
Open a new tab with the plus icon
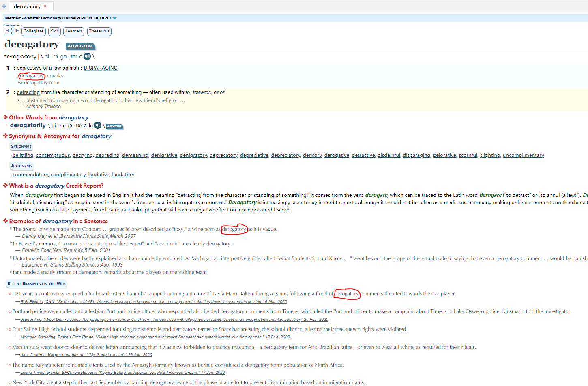click(4, 6)
